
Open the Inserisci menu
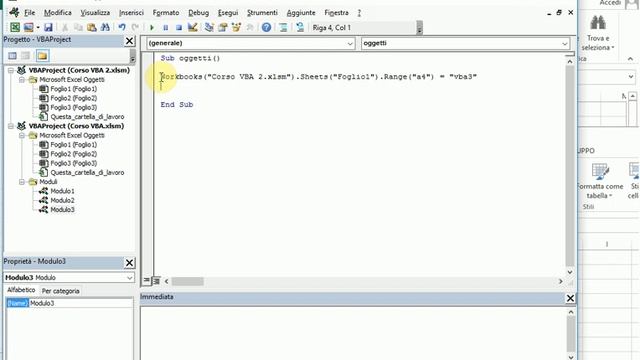click(x=131, y=13)
